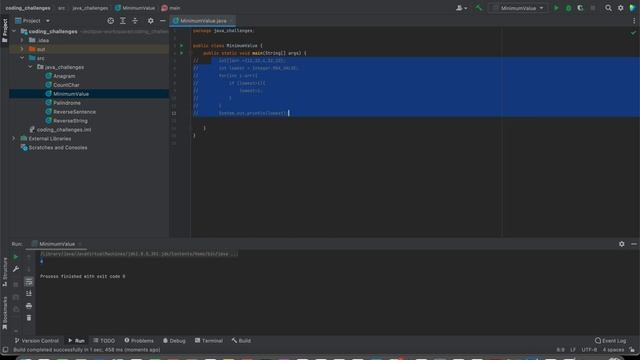Screen dimensions: 640x360
Task: Clear all Run console output with trash icon
Action: [x=29, y=318]
